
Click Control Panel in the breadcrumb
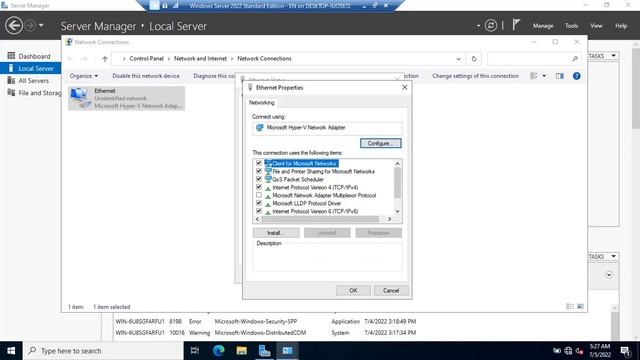pyautogui.click(x=147, y=59)
